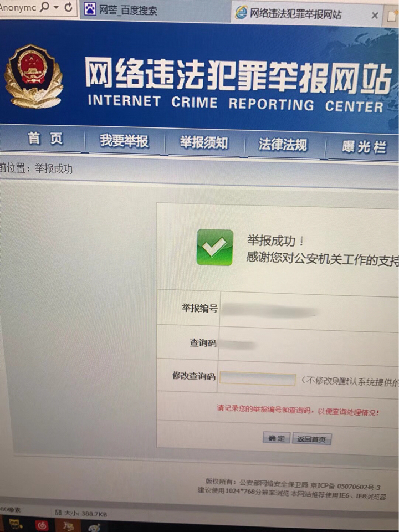
Task: Click the 返回首页 button
Action: pos(311,439)
